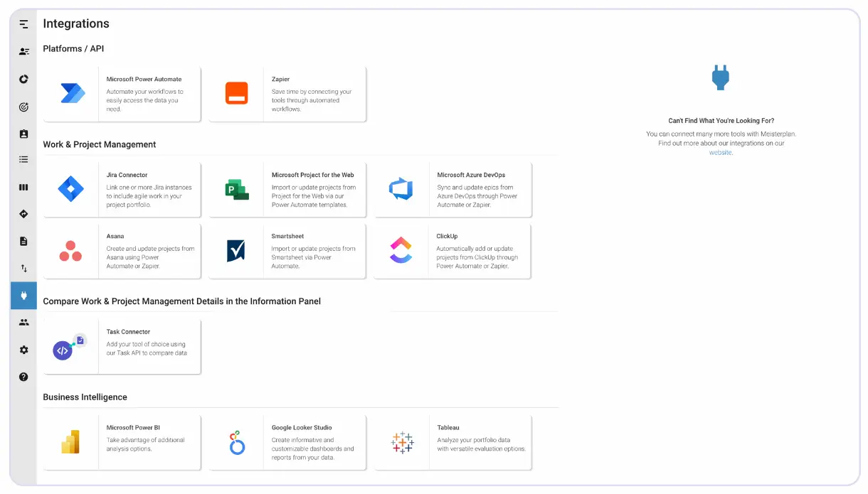Open the users group sidebar icon
Viewport: 868px width, 494px height.
23,322
